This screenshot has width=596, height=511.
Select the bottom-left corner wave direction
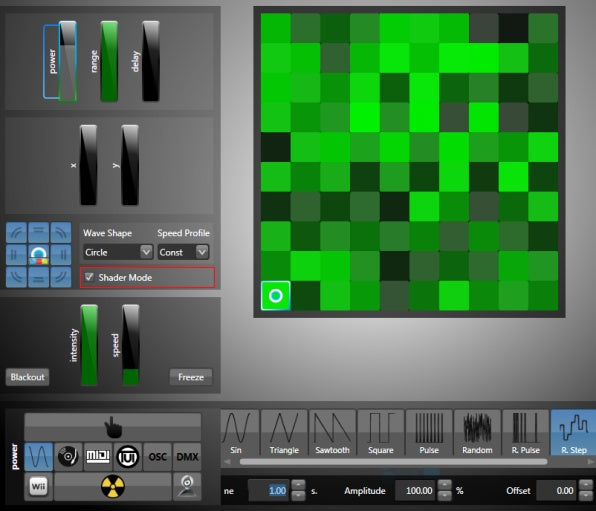pyautogui.click(x=16, y=277)
